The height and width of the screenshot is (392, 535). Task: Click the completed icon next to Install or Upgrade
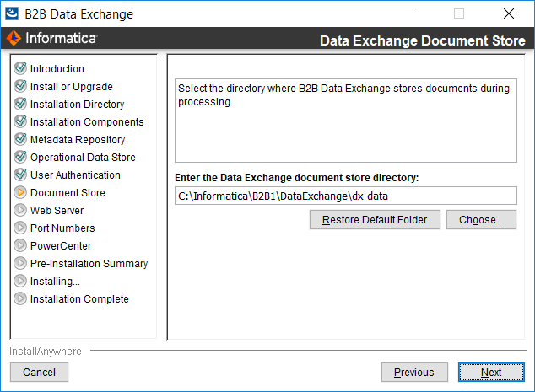pos(20,86)
